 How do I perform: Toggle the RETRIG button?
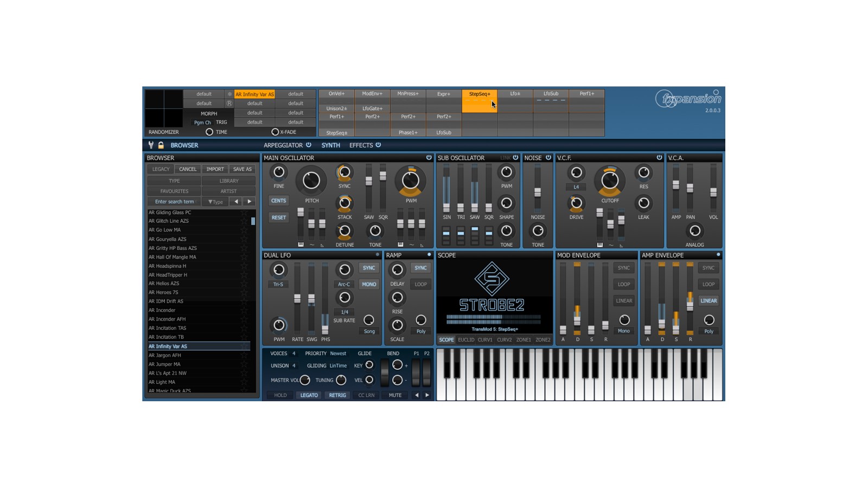[337, 395]
